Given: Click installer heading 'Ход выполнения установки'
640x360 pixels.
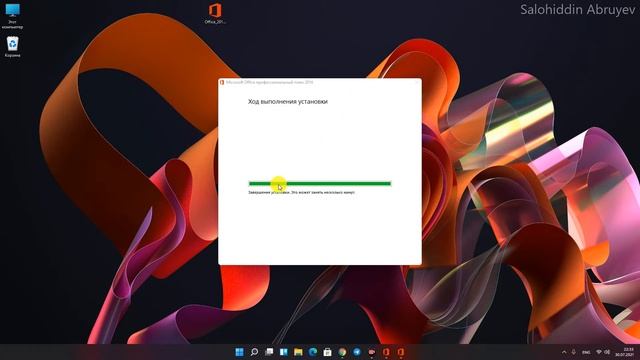Looking at the screenshot, I should [x=288, y=101].
